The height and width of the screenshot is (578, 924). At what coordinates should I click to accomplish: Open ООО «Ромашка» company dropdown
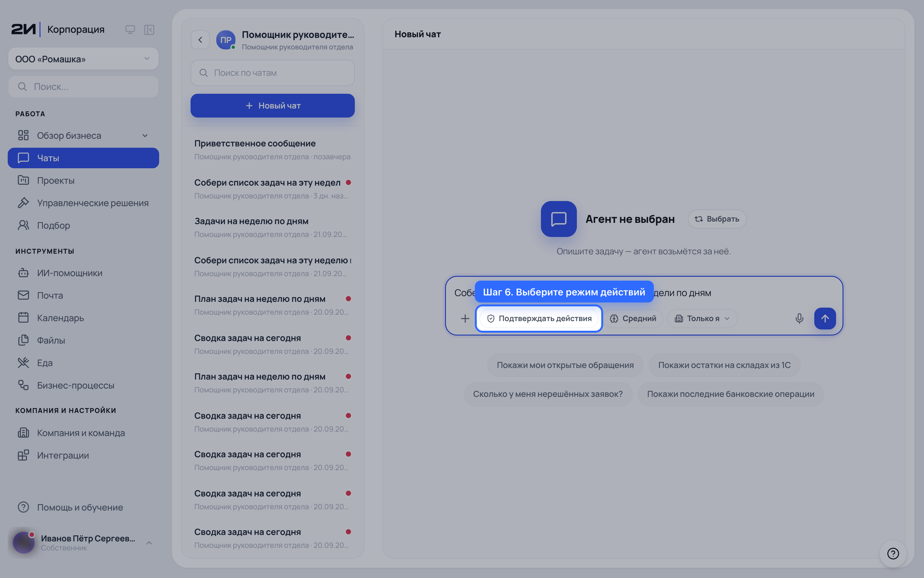click(x=83, y=59)
